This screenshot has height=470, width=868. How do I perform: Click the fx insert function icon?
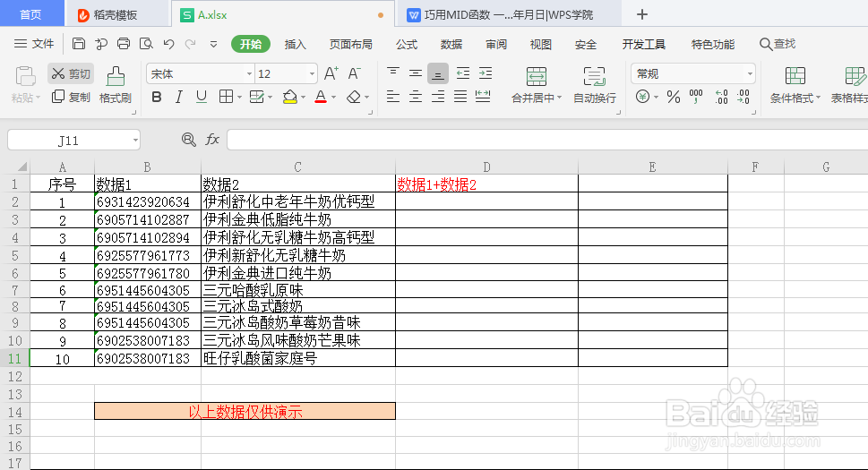click(212, 140)
